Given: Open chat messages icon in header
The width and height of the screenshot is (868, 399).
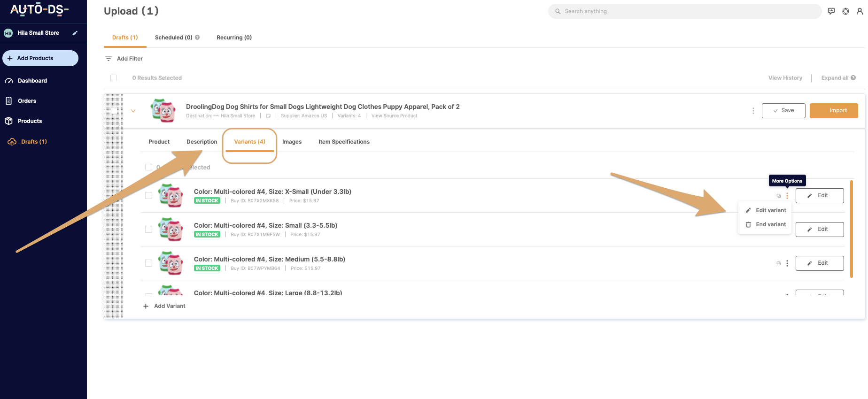Looking at the screenshot, I should coord(831,11).
